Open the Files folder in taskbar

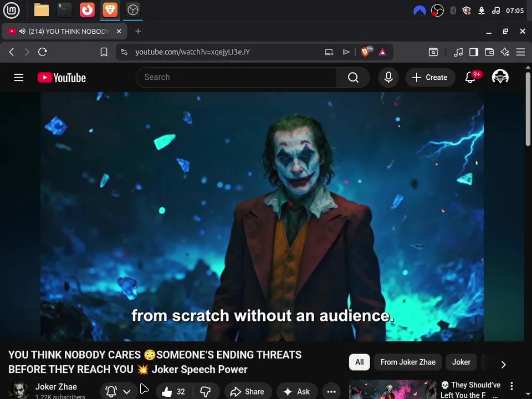42,10
